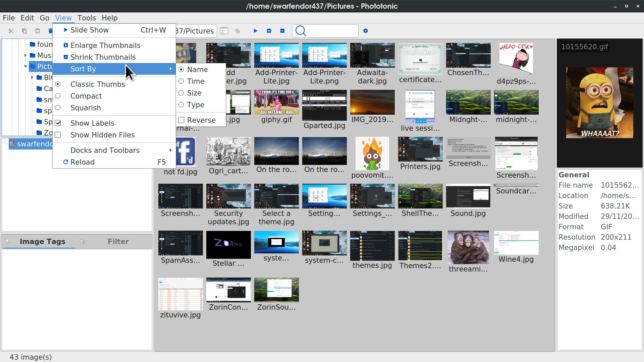The height and width of the screenshot is (362, 644).
Task: Click the Cut scissors toolbar icon
Action: tap(11, 31)
